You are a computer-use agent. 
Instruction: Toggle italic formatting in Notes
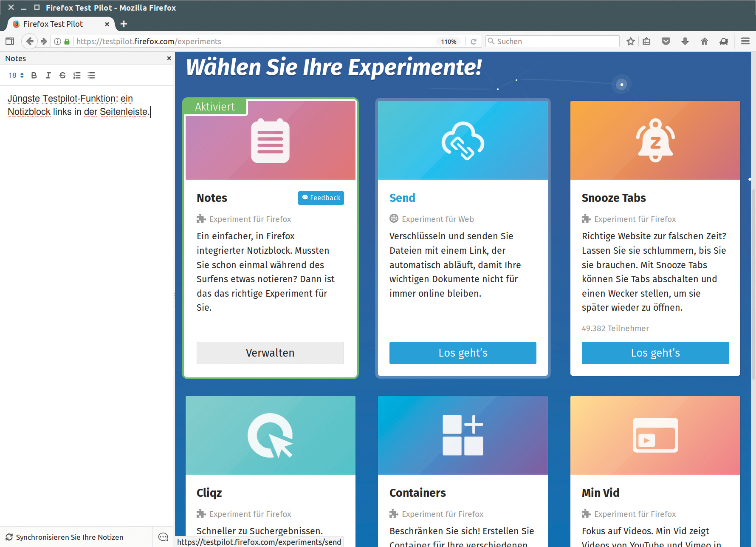pyautogui.click(x=48, y=75)
